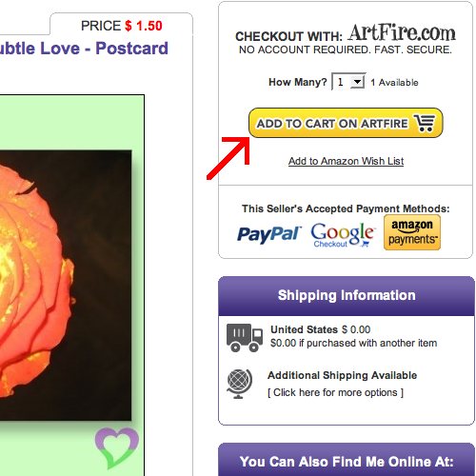Image resolution: width=476 pixels, height=476 pixels.
Task: Open the Add to Amazon Wish List link
Action: point(346,161)
